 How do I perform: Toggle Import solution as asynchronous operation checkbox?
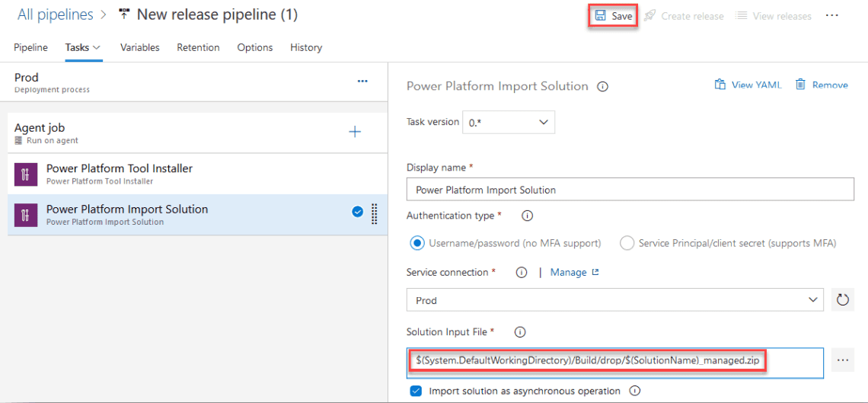(x=416, y=391)
